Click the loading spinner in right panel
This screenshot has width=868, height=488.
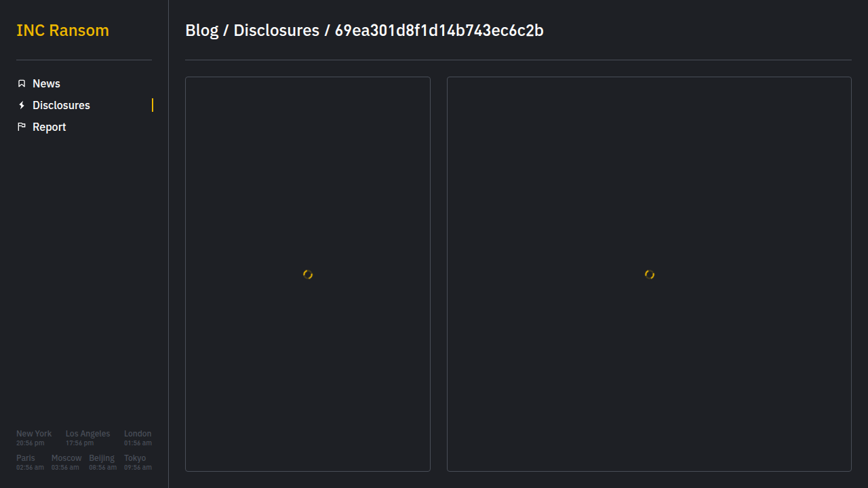[650, 274]
